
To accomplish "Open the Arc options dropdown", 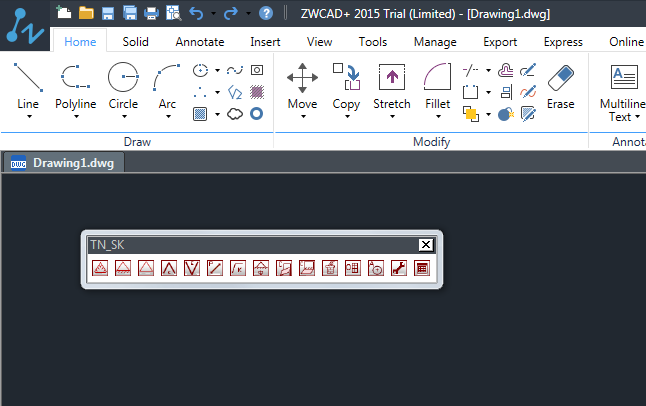I will [x=167, y=117].
